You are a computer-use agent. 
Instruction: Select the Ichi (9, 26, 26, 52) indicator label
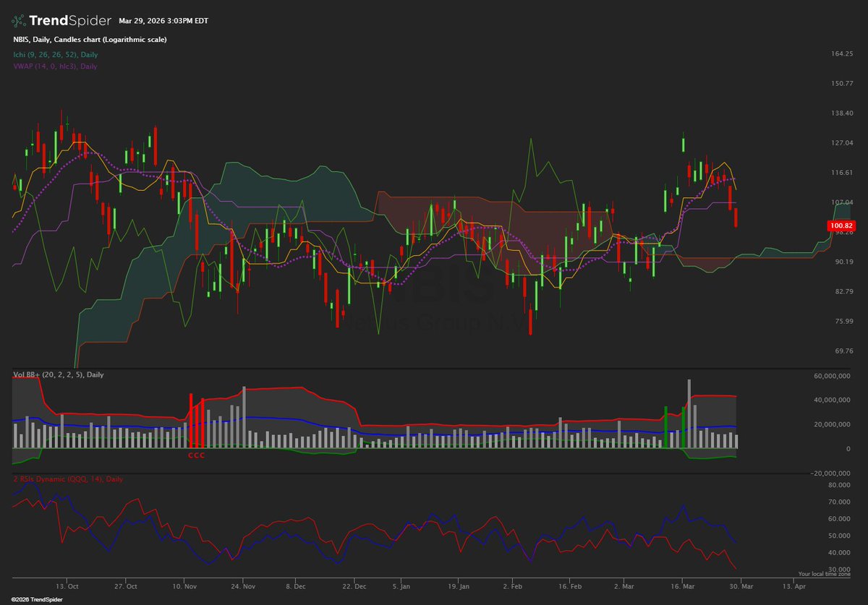click(55, 54)
